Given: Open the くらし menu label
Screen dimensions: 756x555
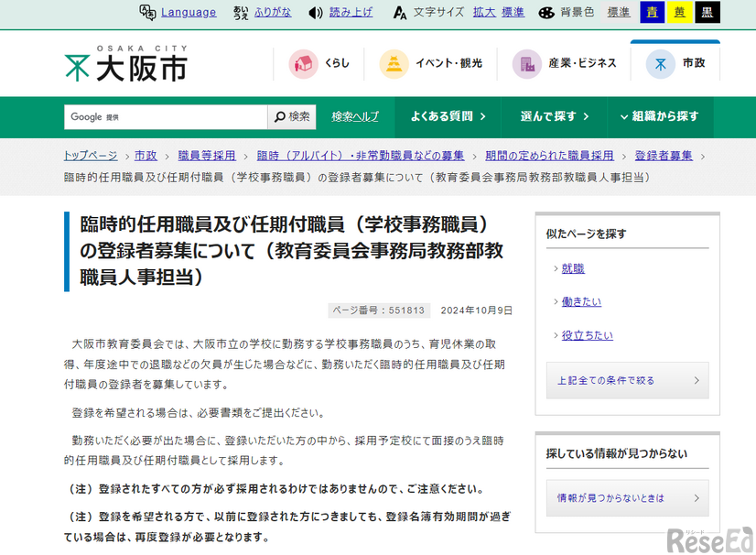Looking at the screenshot, I should click(337, 63).
